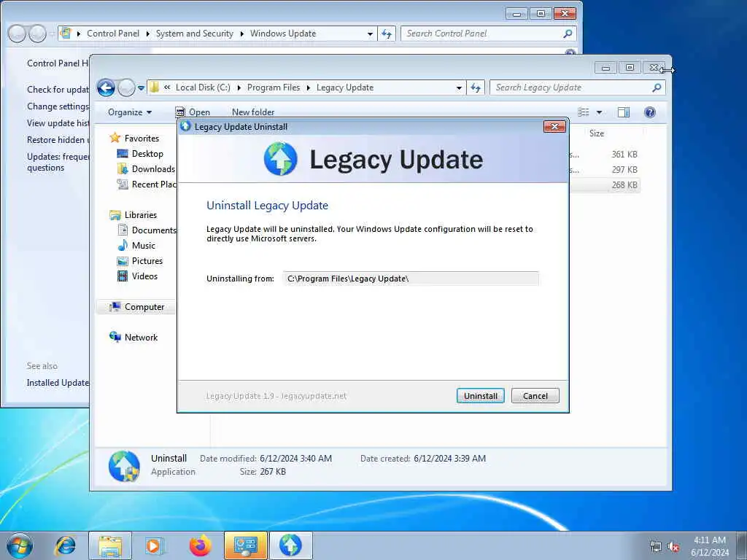Click Legacy Update in the Explorer address bar

[x=345, y=87]
